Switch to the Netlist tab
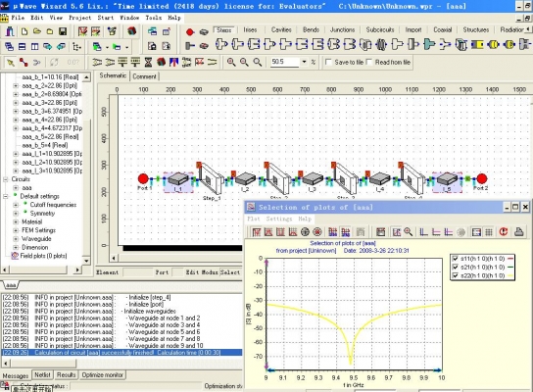 [42, 374]
